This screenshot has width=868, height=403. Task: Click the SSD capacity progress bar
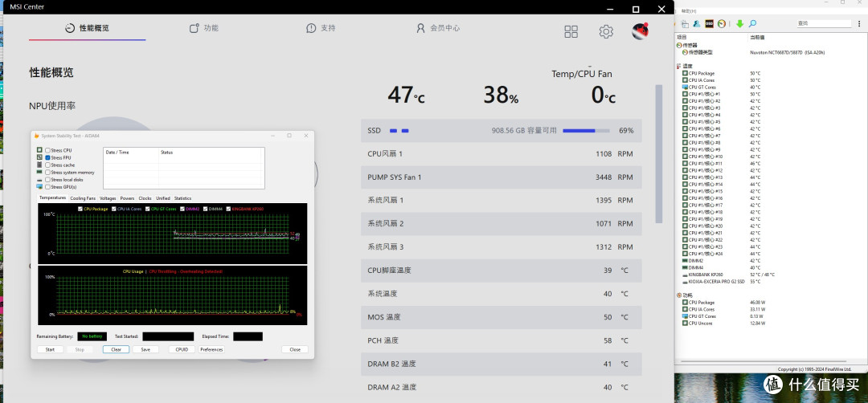click(586, 131)
